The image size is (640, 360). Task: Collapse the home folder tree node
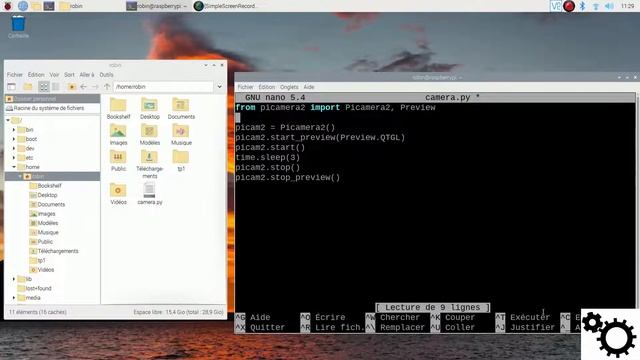14,167
